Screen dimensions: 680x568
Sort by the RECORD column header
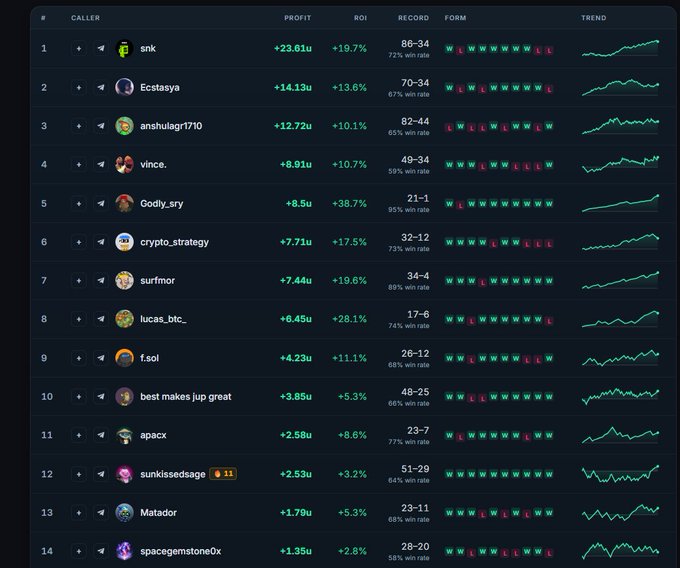(x=413, y=18)
